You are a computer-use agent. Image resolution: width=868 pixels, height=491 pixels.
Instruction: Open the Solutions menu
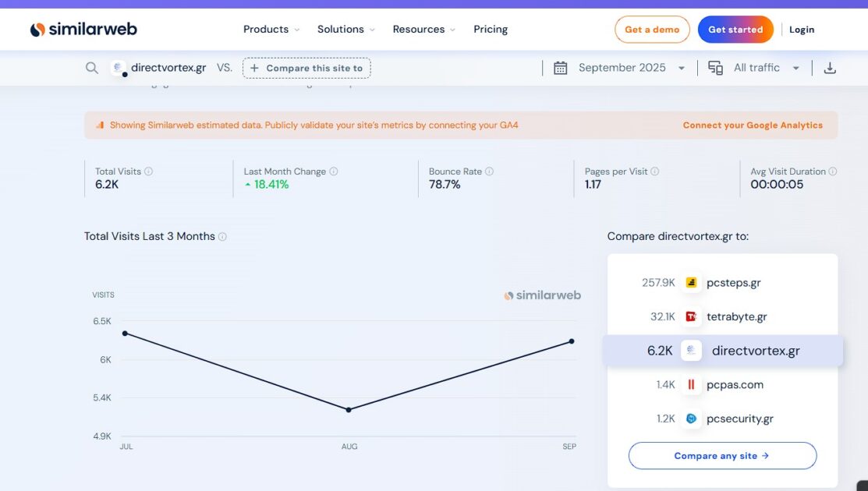point(346,30)
